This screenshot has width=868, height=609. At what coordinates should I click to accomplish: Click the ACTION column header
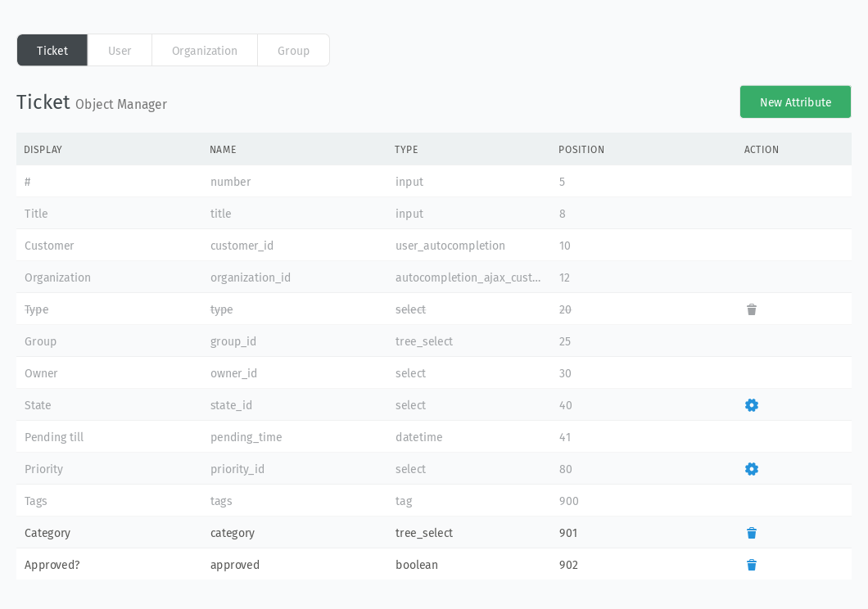pos(762,149)
